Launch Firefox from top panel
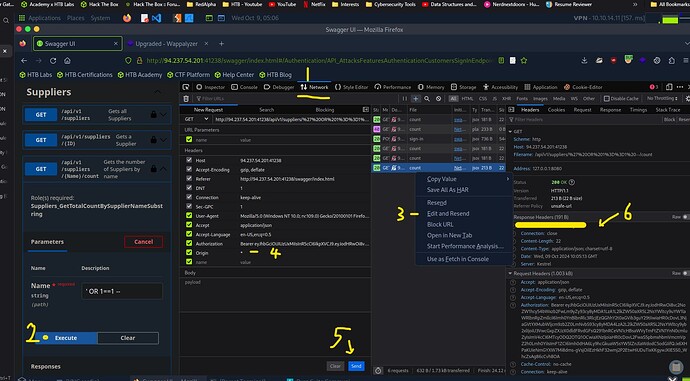The height and width of the screenshot is (381, 690). tap(127, 18)
